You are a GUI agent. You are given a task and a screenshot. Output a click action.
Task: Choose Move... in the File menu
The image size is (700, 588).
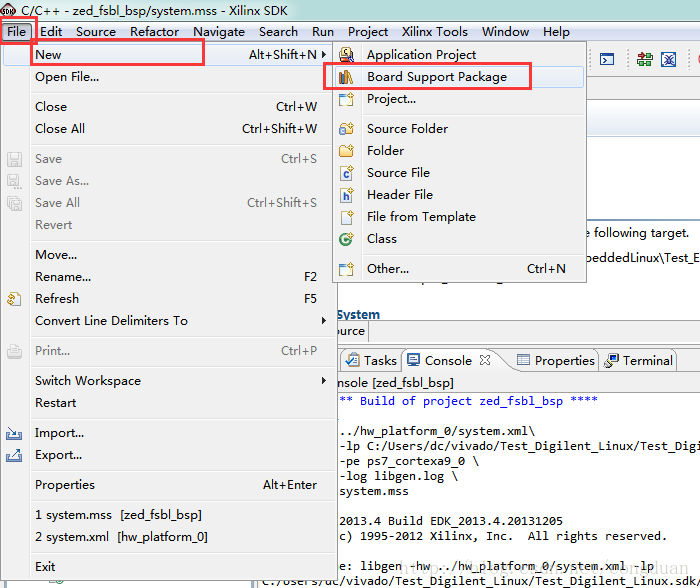pos(181,254)
